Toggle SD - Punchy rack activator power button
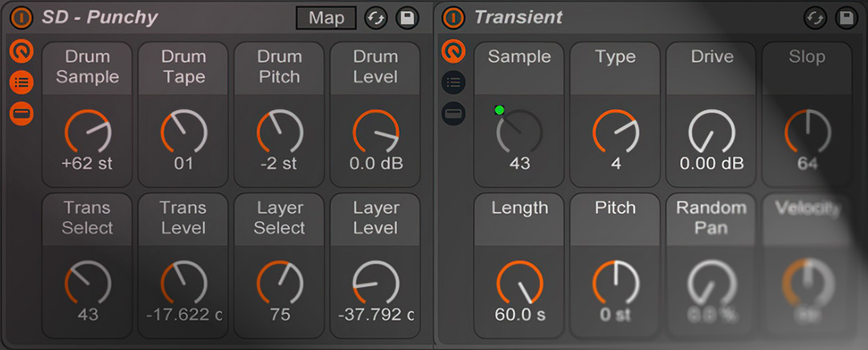 click(x=21, y=18)
